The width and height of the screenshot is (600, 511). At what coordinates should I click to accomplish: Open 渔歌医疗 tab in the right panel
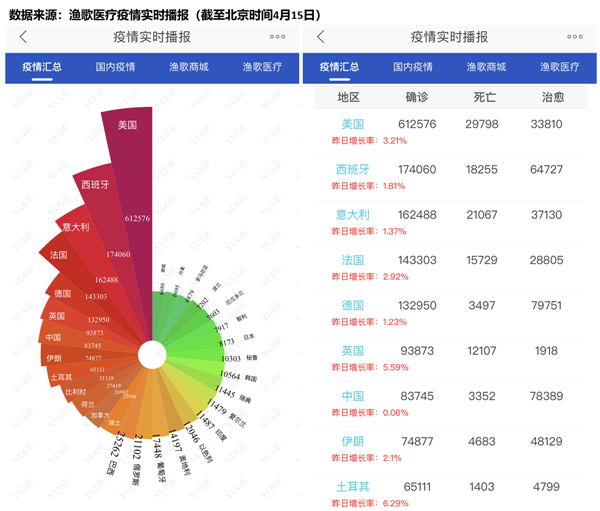[x=560, y=68]
